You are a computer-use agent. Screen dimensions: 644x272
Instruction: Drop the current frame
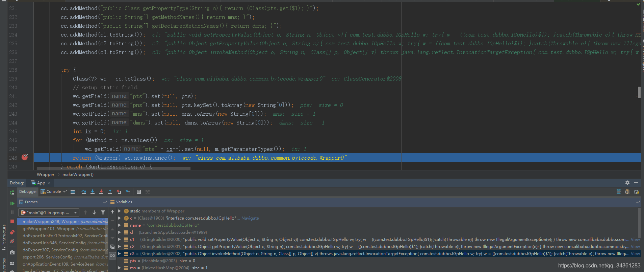[x=119, y=192]
